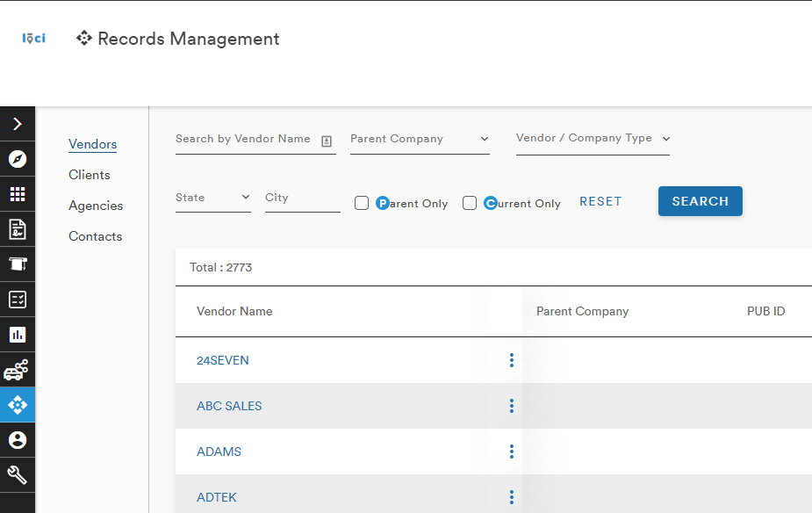Expand the Vendor / Company Type dropdown

coord(593,139)
